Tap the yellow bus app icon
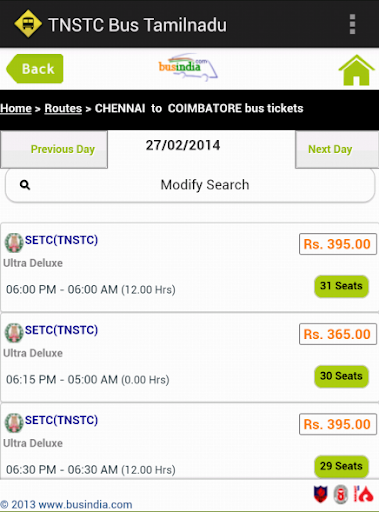This screenshot has width=379, height=512. tap(28, 24)
